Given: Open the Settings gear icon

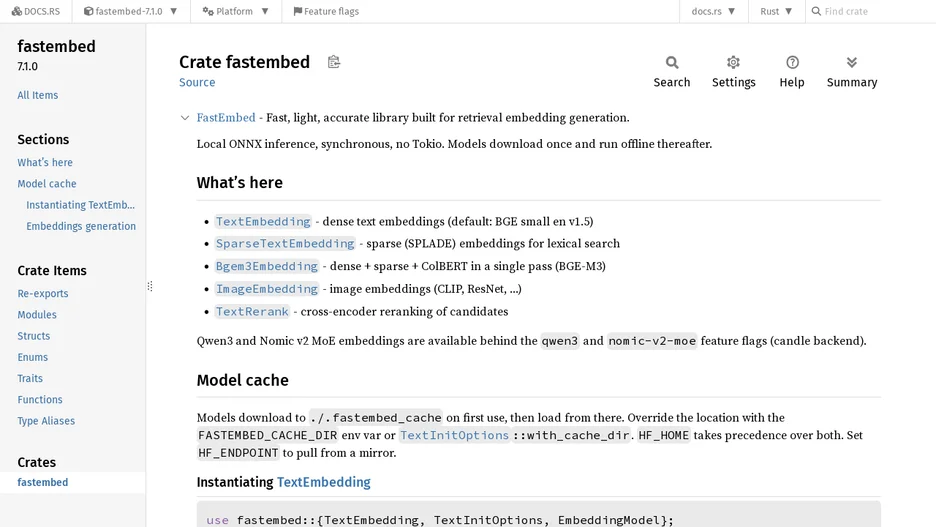Looking at the screenshot, I should pyautogui.click(x=734, y=72).
